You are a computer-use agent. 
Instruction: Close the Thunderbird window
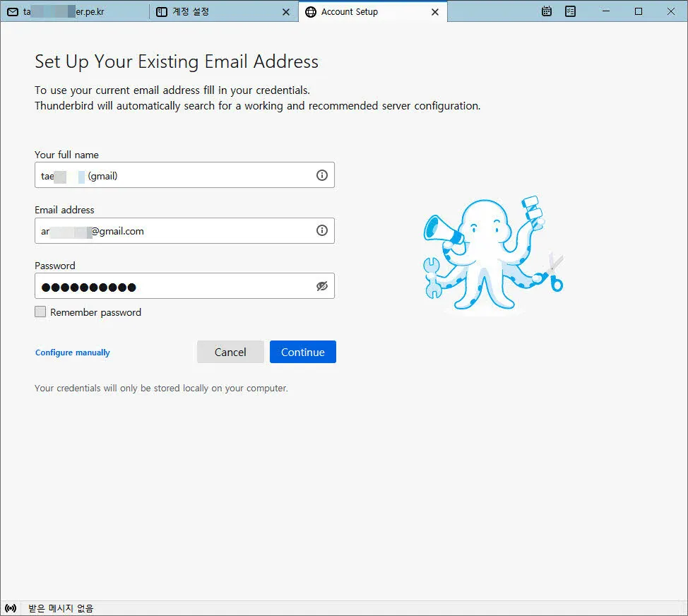[x=671, y=11]
